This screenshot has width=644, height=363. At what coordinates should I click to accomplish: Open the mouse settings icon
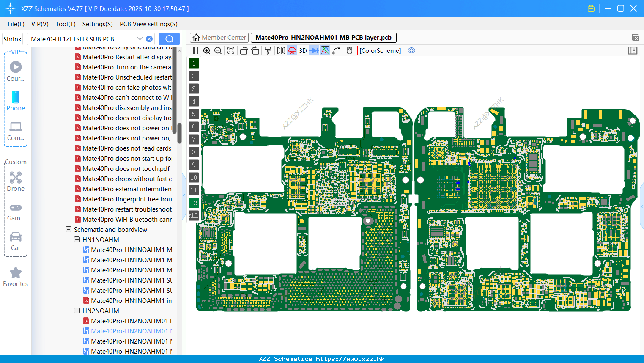349,50
